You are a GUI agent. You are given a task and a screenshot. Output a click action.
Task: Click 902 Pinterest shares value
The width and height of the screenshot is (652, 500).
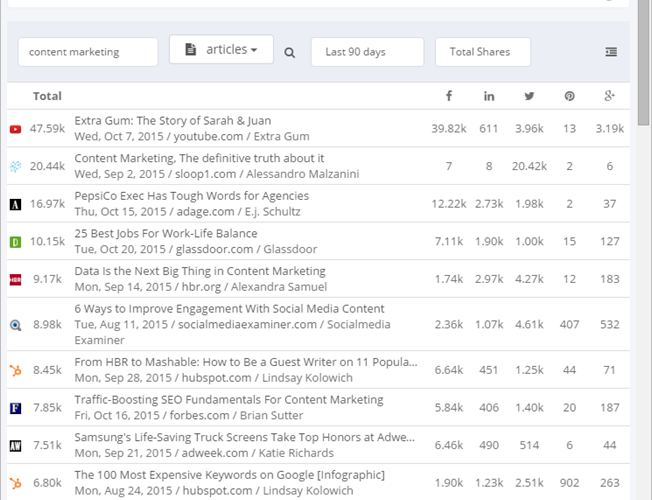click(x=569, y=483)
